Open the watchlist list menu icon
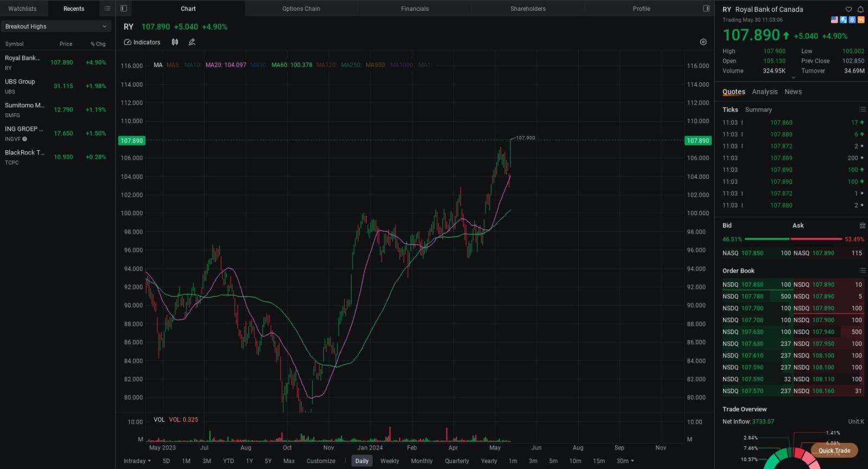 point(107,9)
